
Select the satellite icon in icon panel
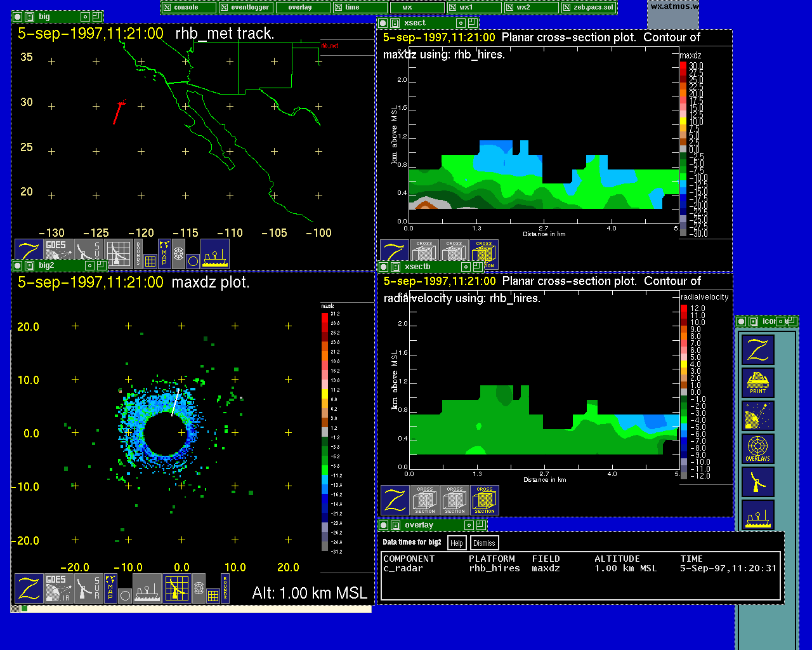(758, 416)
